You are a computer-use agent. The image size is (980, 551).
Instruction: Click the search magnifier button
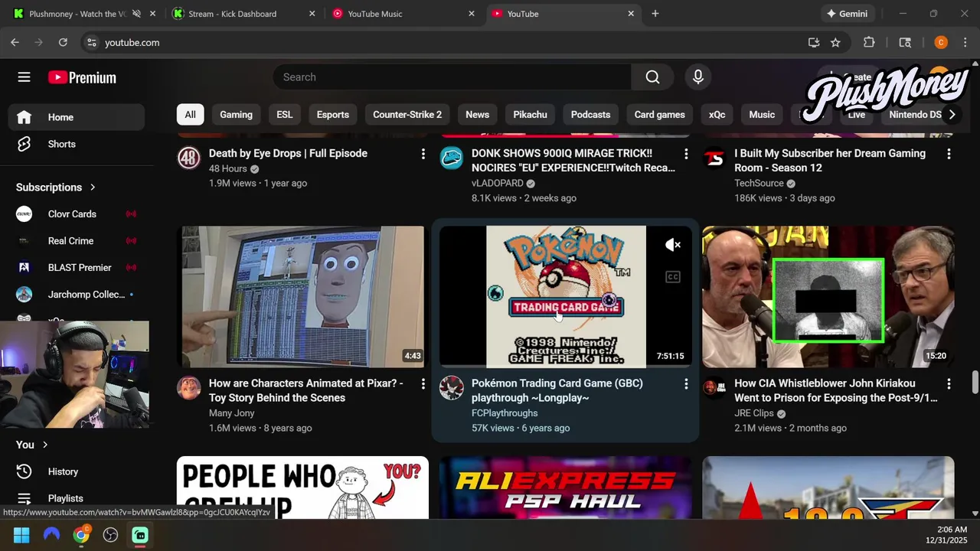652,77
